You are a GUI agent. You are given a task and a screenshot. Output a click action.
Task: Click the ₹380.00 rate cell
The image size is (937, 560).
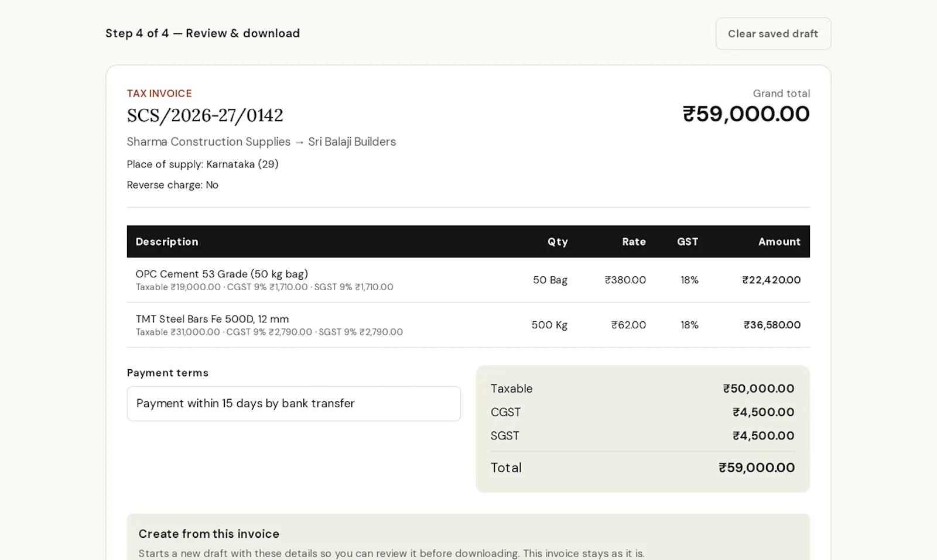point(625,280)
